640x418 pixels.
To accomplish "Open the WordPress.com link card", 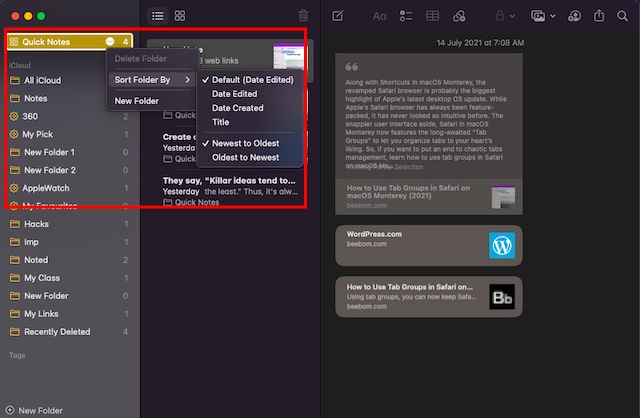I will [428, 245].
